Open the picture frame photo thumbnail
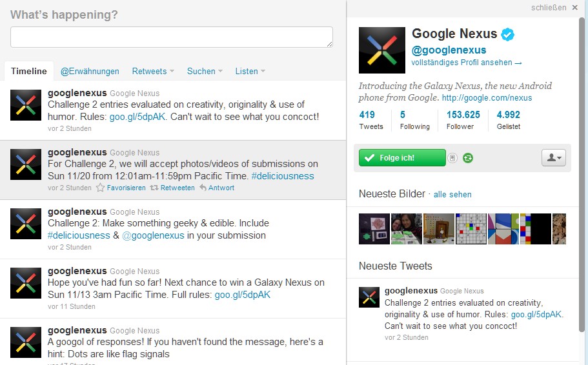Image resolution: width=588 pixels, height=365 pixels. (x=439, y=229)
